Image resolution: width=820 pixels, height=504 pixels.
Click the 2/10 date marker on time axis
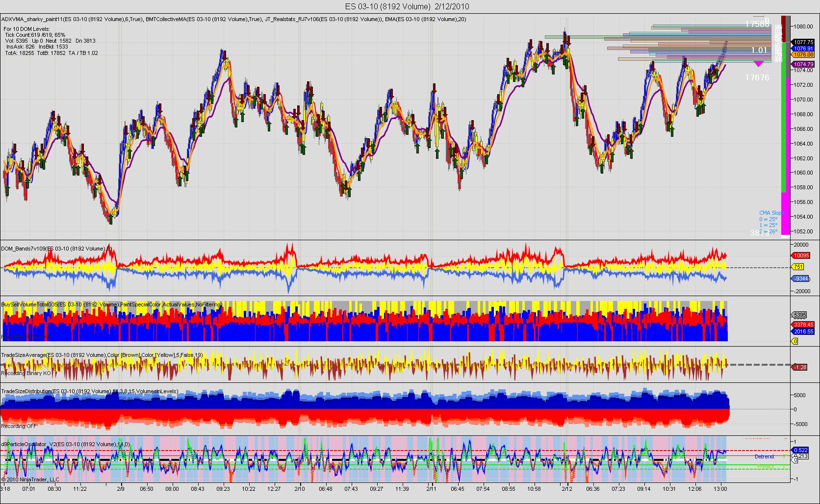299,489
